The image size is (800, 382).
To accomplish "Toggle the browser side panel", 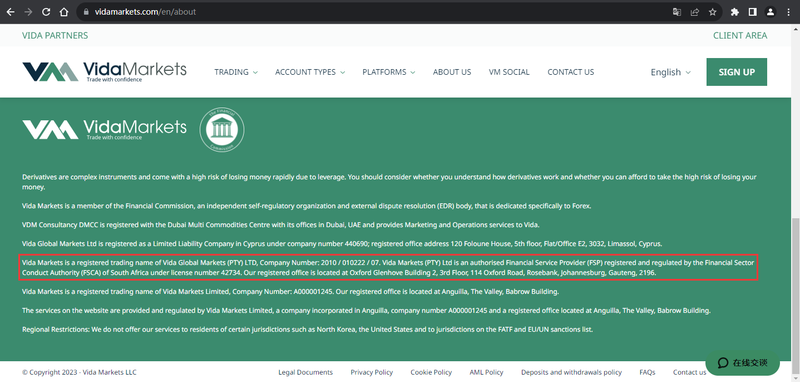I will 753,12.
